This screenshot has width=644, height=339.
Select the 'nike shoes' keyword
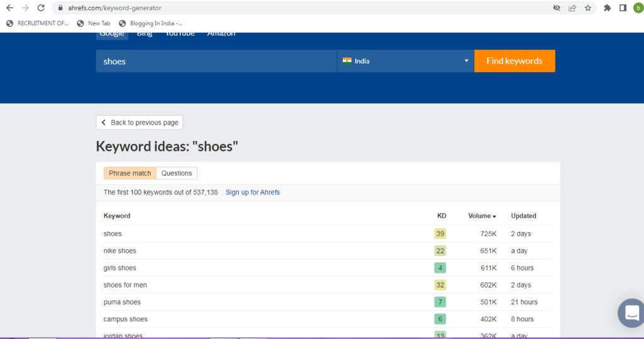click(119, 251)
